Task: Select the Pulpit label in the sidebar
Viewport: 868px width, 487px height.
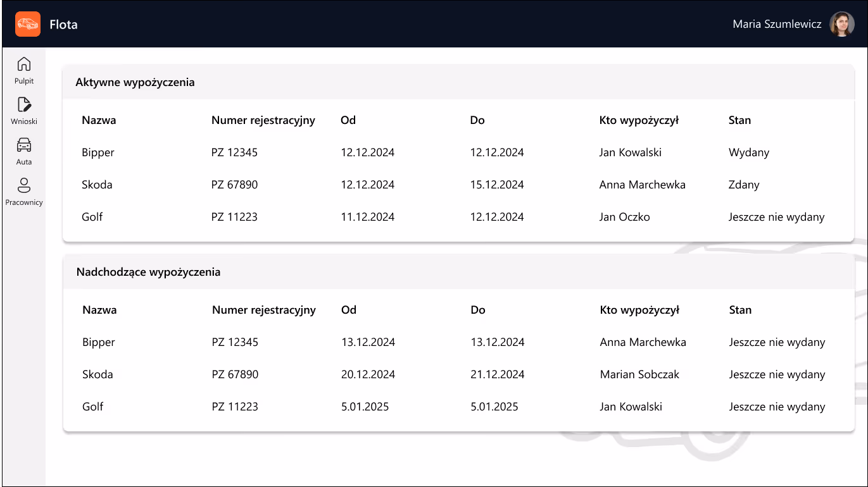Action: coord(24,81)
